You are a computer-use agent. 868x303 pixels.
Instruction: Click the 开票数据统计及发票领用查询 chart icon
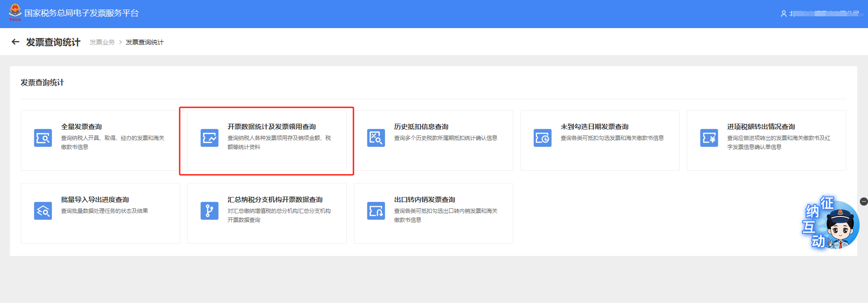click(x=210, y=138)
